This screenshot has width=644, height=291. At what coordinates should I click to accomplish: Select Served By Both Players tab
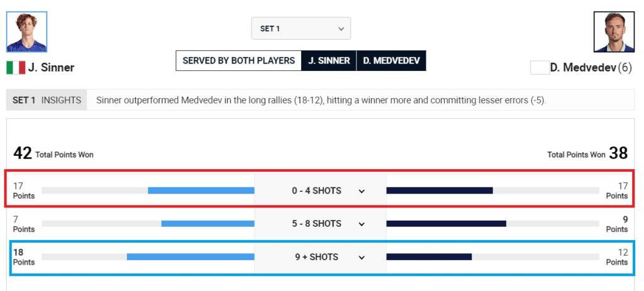point(238,61)
